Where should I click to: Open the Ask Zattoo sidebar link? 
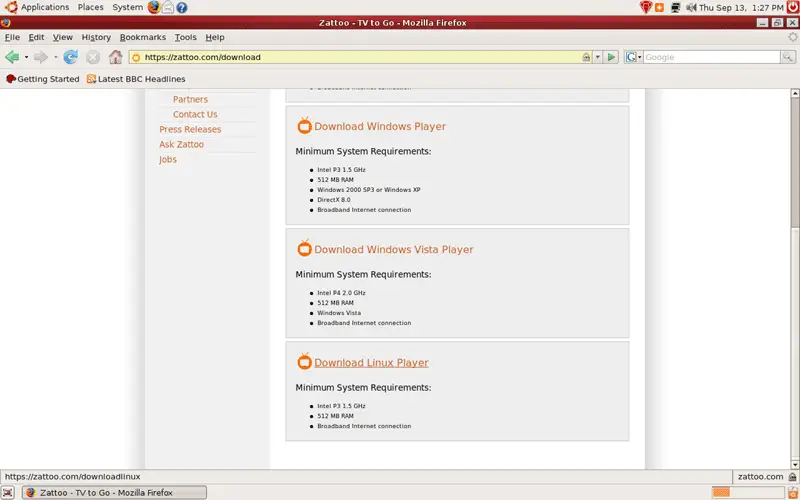181,144
